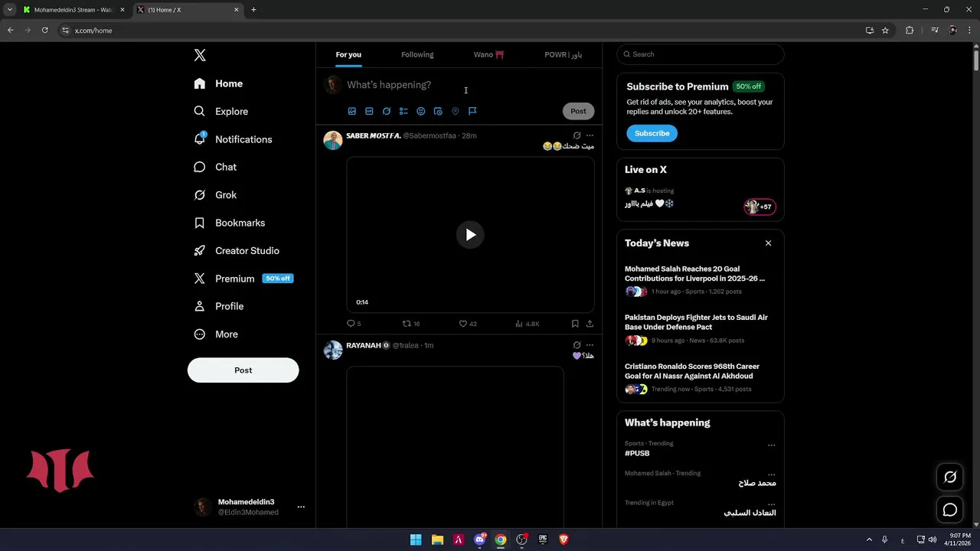Viewport: 980px width, 551px height.
Task: Tag location on the post
Action: pyautogui.click(x=455, y=111)
